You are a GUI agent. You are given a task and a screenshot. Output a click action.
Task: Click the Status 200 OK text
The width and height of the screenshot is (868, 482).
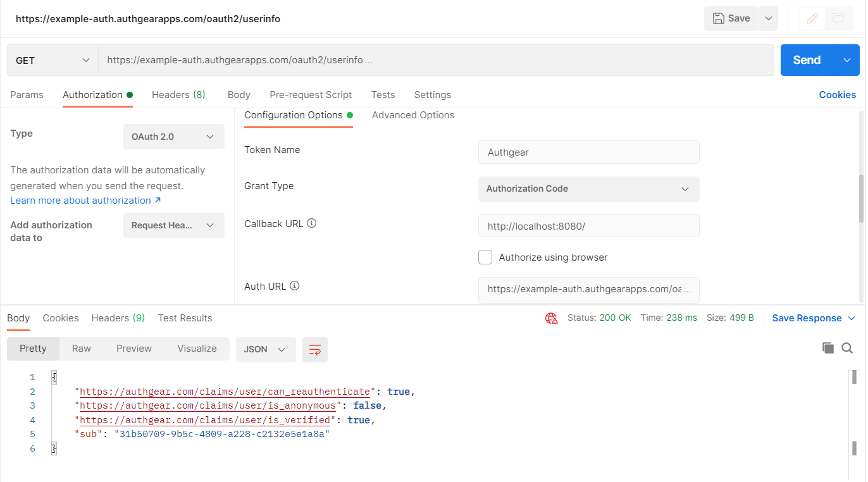click(599, 318)
